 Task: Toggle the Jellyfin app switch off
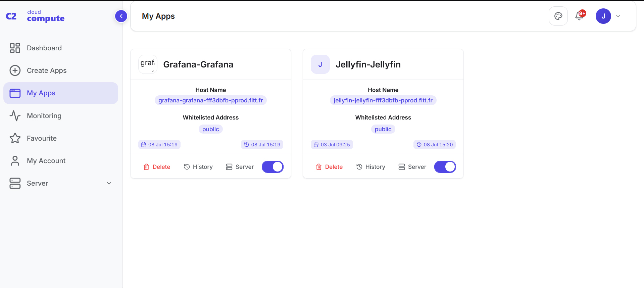coord(445,167)
